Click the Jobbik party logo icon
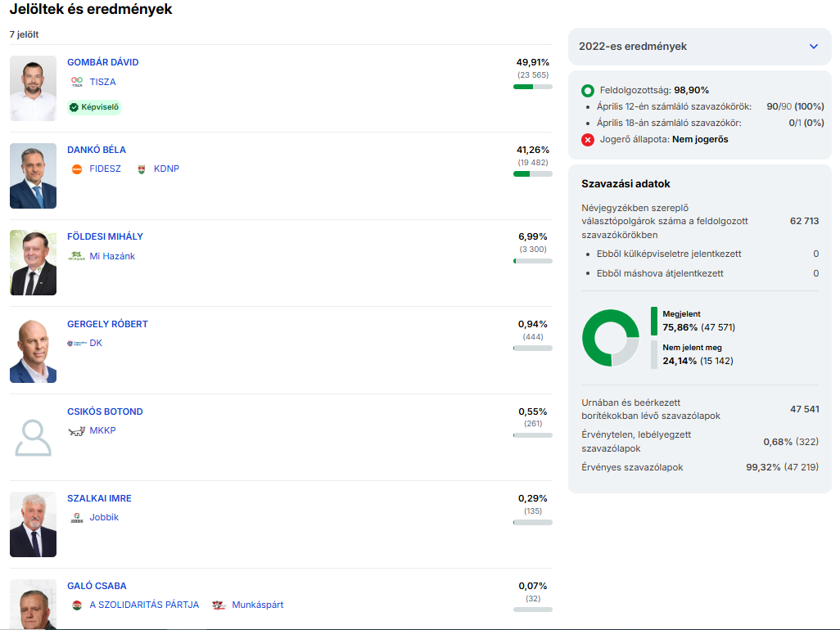Image resolution: width=840 pixels, height=630 pixels. click(77, 518)
